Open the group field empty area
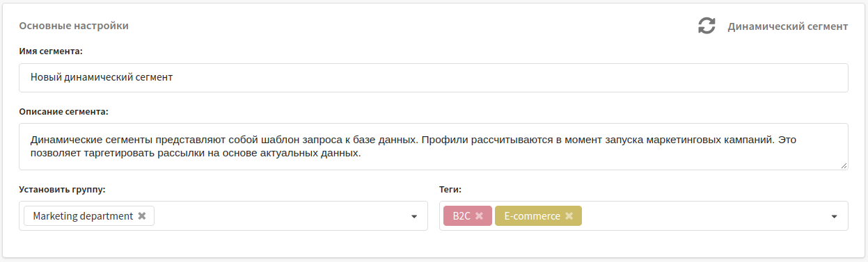 click(278, 216)
